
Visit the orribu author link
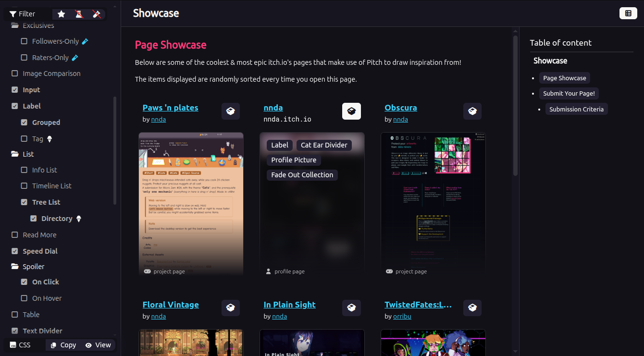click(402, 316)
